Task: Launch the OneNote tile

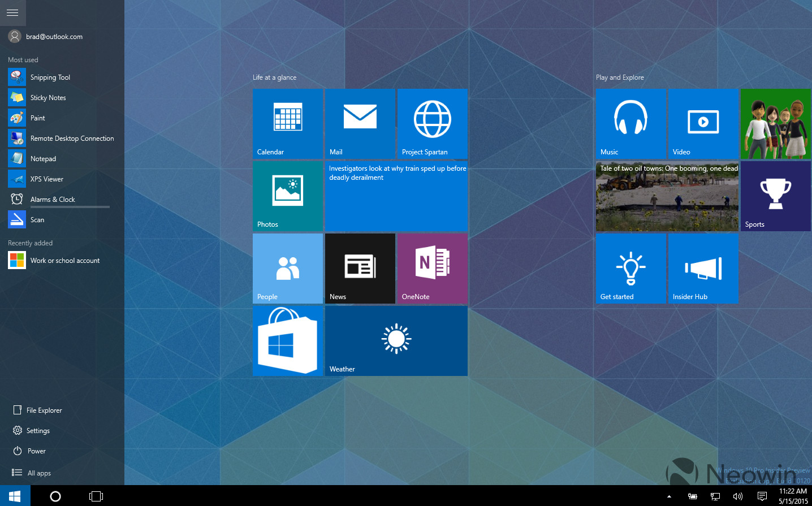Action: click(433, 269)
